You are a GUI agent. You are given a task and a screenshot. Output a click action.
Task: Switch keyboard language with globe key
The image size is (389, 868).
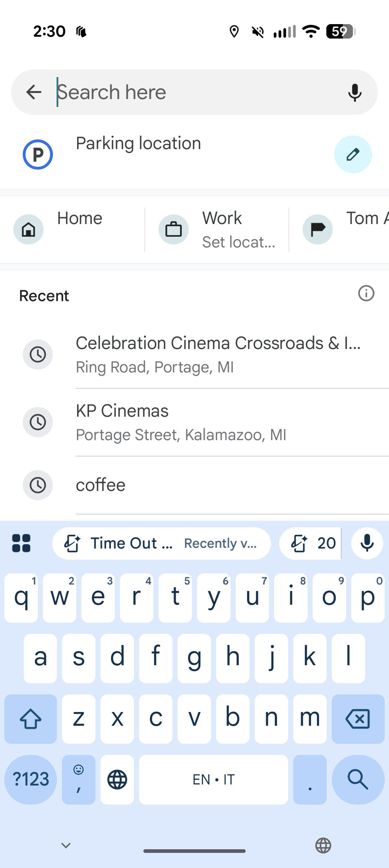(x=117, y=779)
